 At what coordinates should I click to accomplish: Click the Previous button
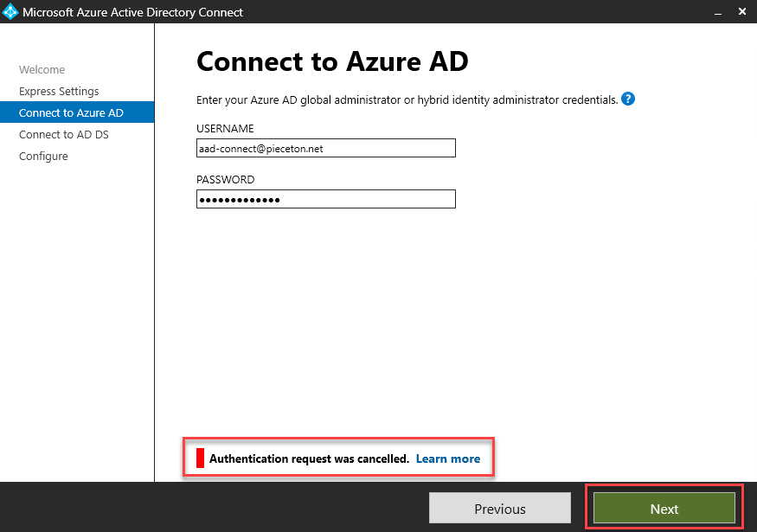click(x=500, y=508)
